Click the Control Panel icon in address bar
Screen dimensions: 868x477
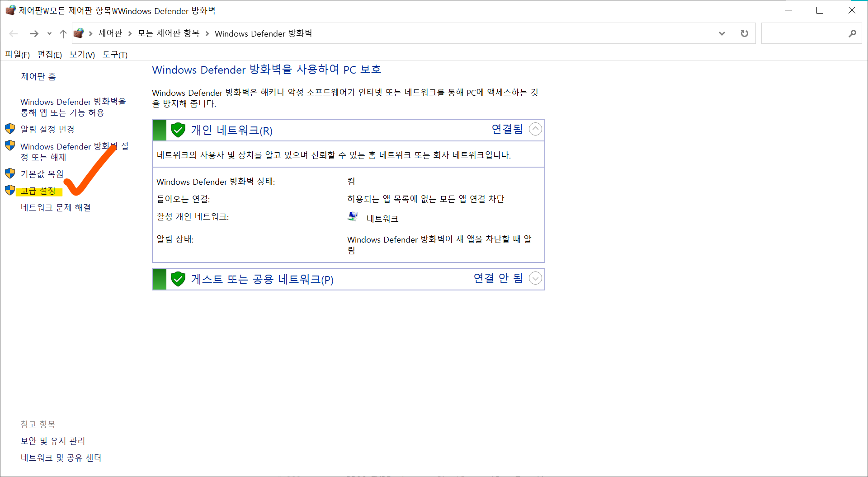79,33
